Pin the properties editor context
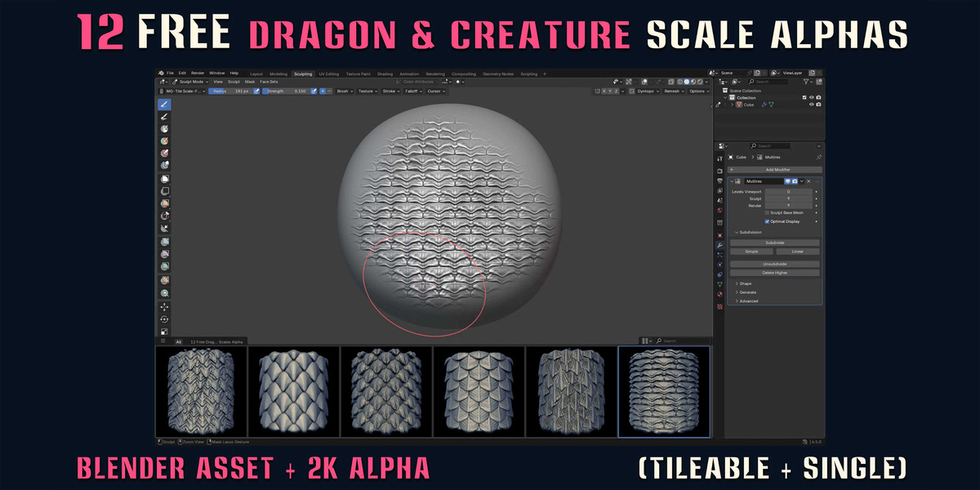 [x=819, y=157]
